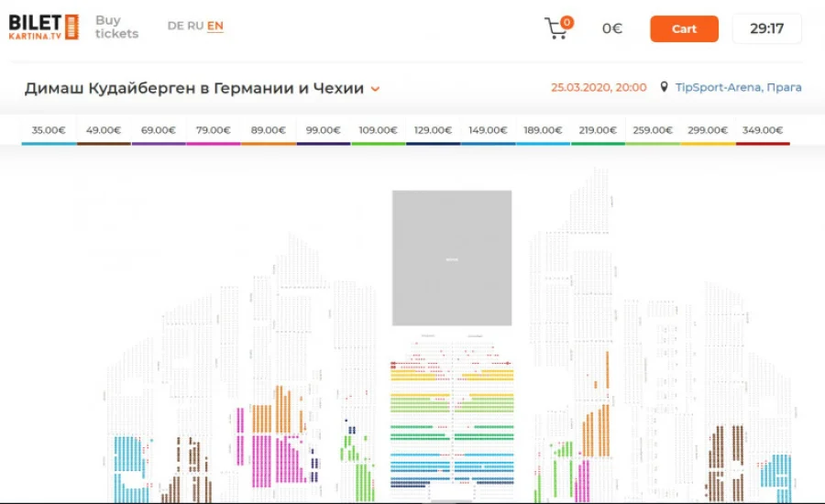Pick the 219.00€ price filter
The height and width of the screenshot is (504, 825).
[x=598, y=131]
